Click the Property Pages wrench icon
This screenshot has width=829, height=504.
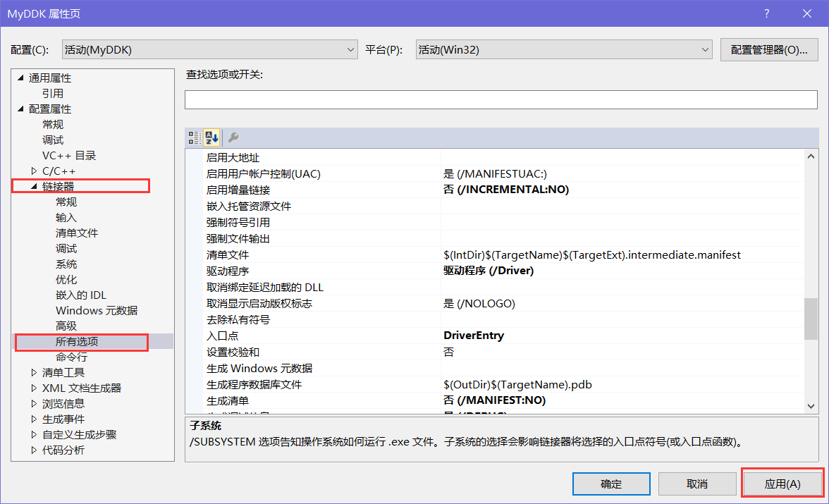coord(233,138)
